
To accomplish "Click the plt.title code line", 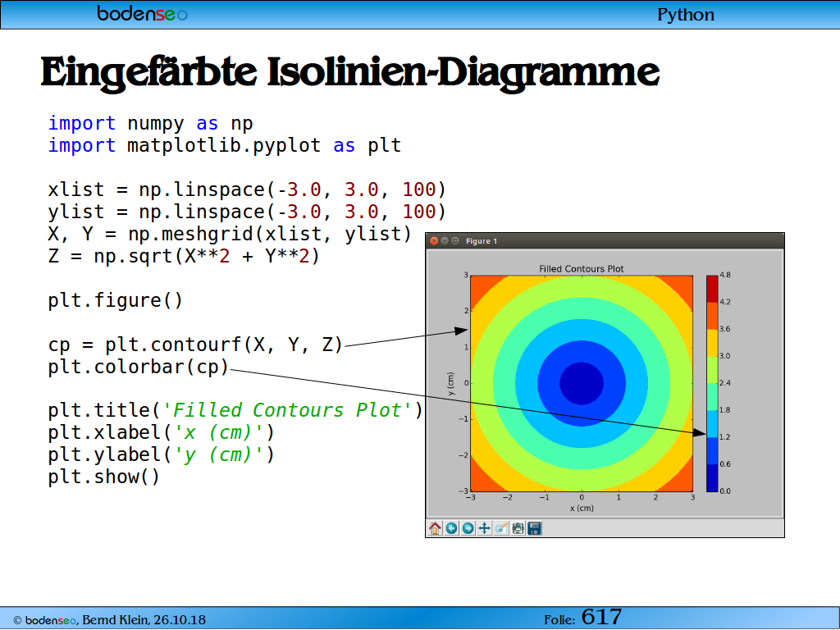I will coord(235,411).
